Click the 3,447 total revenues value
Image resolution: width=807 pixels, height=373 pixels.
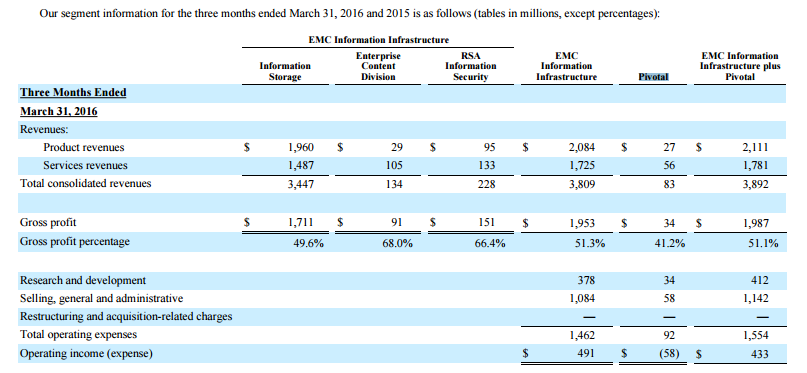click(x=301, y=184)
